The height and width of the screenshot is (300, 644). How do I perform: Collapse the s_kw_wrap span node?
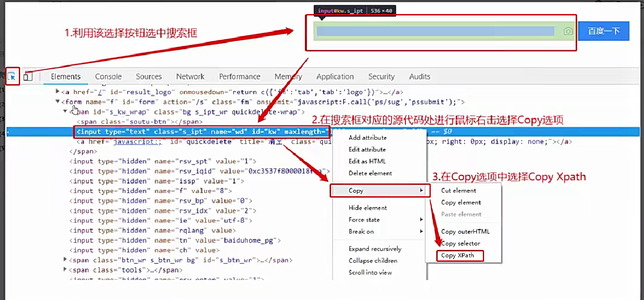pyautogui.click(x=65, y=111)
